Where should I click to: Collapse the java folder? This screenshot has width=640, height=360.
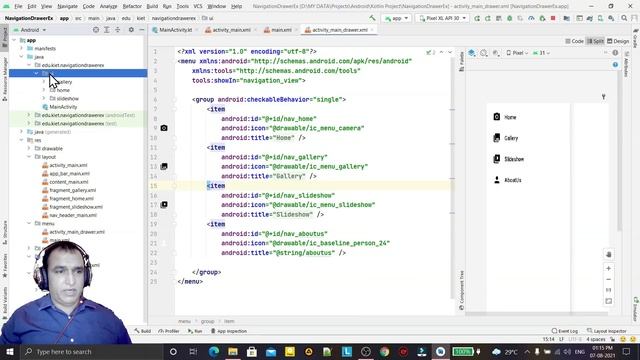(x=22, y=57)
